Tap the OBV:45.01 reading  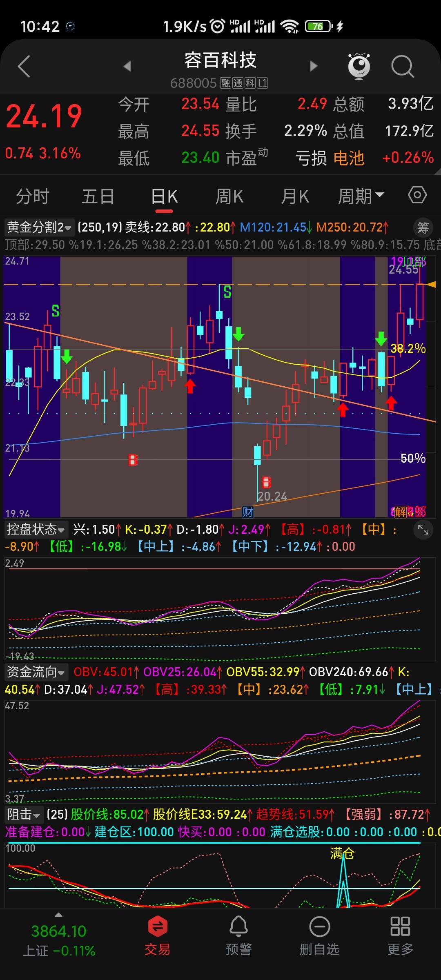coord(106,672)
